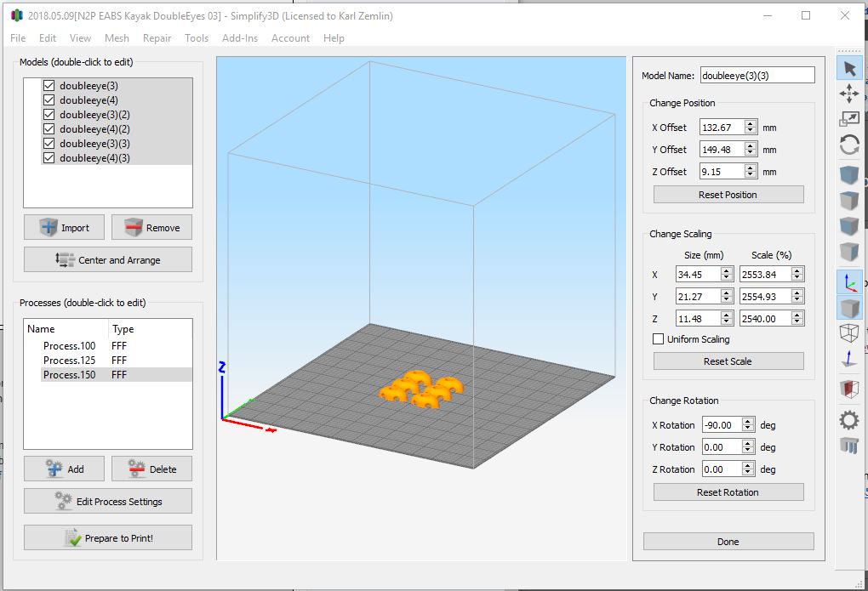Open the cross section view tool
The width and height of the screenshot is (868, 591).
(849, 389)
